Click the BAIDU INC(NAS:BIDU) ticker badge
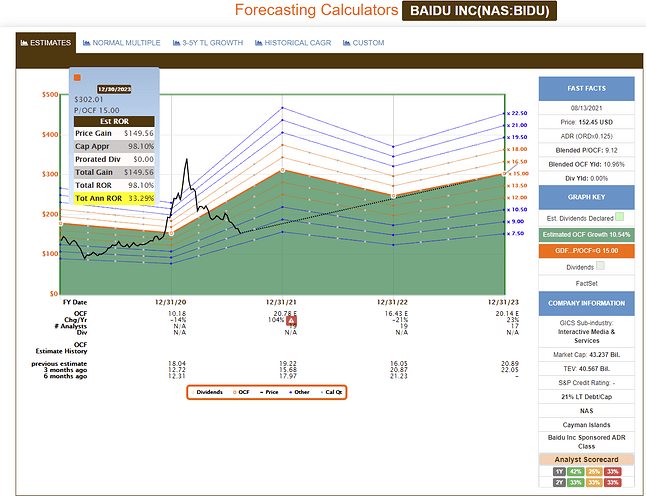 click(x=479, y=11)
